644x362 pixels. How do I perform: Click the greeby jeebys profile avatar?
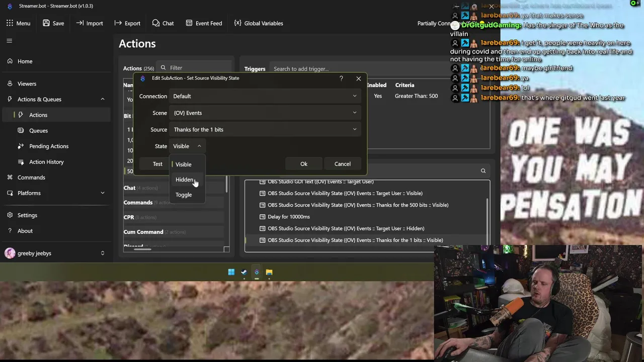(x=10, y=253)
